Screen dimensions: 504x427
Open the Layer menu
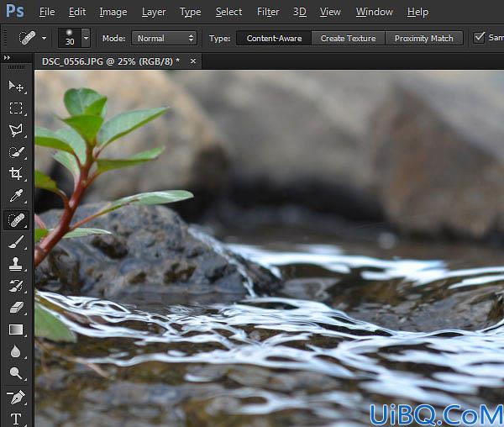(154, 12)
